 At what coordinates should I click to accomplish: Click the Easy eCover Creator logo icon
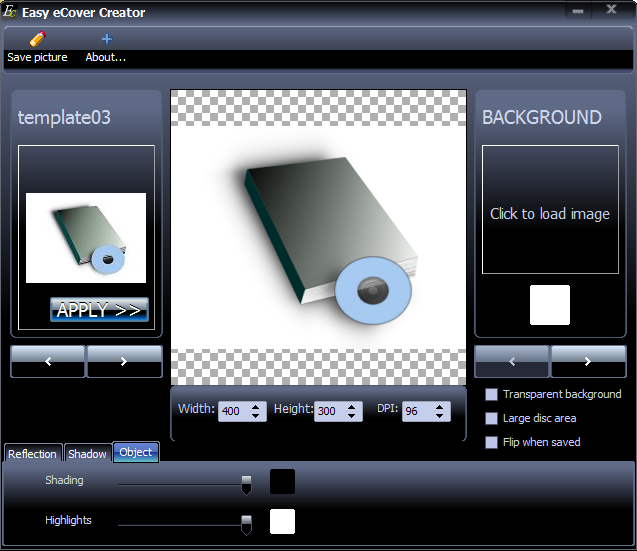tap(9, 11)
